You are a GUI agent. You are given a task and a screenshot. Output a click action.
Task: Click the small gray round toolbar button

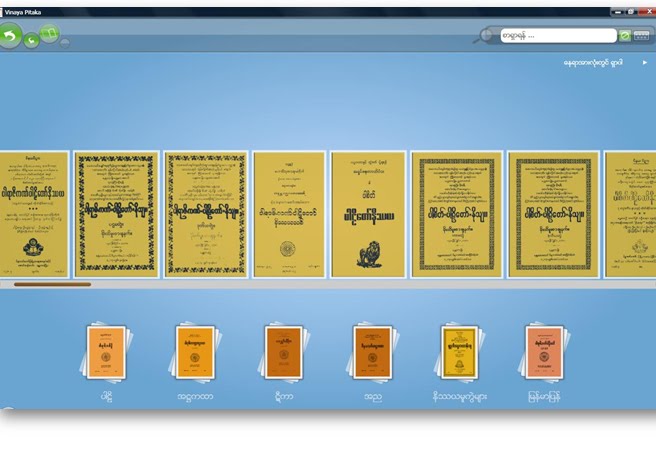coord(65,42)
